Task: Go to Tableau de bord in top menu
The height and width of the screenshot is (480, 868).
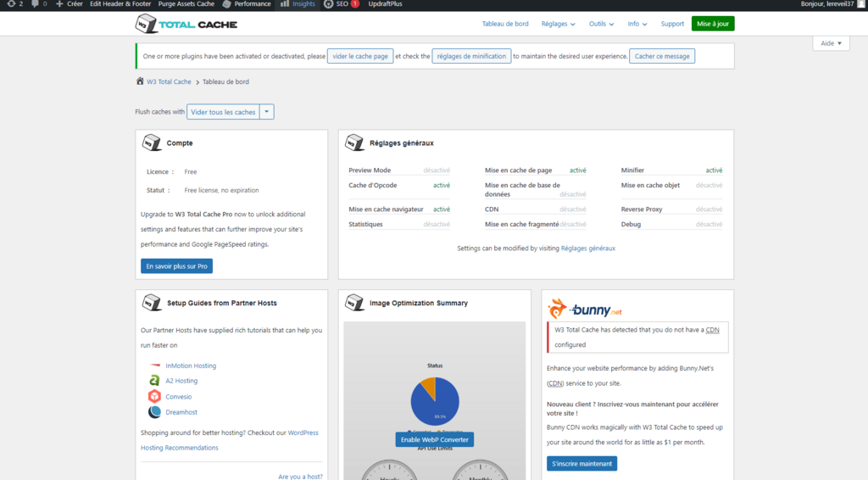Action: pyautogui.click(x=505, y=24)
